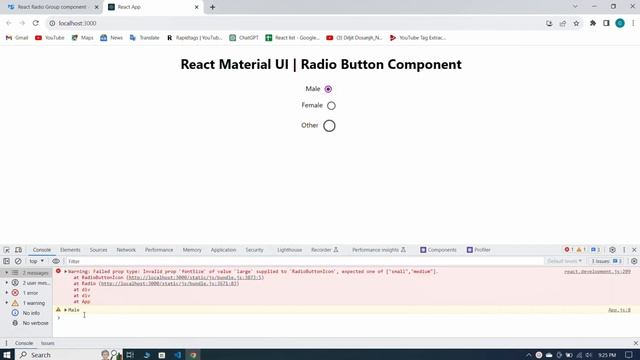Reload the page using the refresh icon

click(x=36, y=23)
